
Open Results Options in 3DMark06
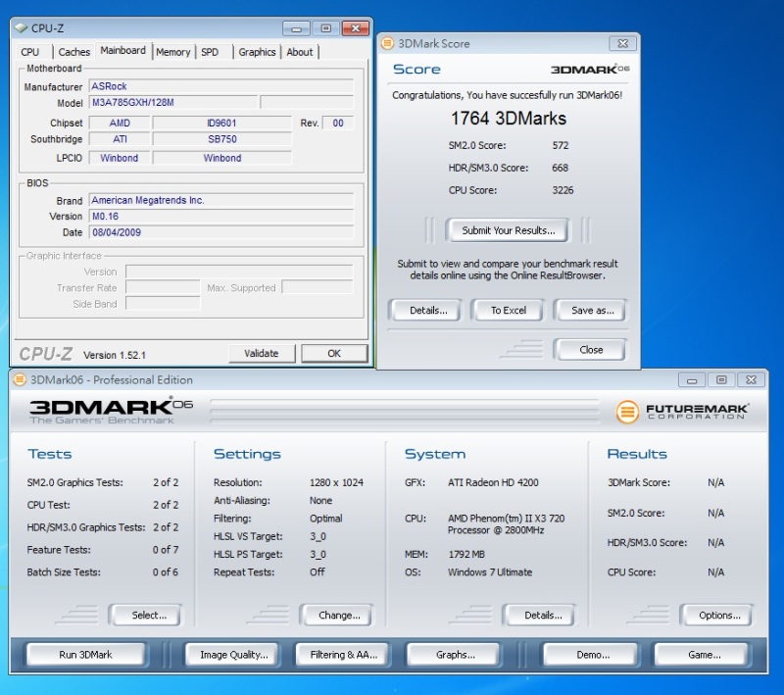click(717, 615)
